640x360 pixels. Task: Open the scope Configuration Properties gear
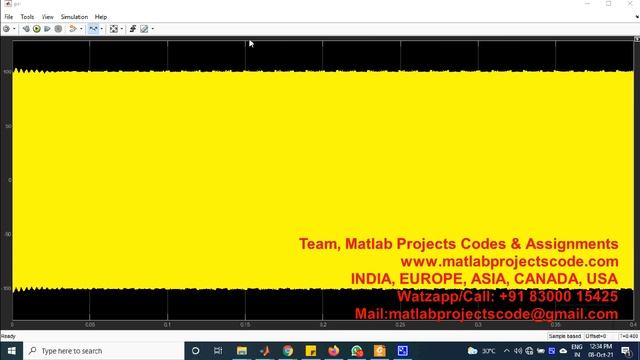point(6,29)
